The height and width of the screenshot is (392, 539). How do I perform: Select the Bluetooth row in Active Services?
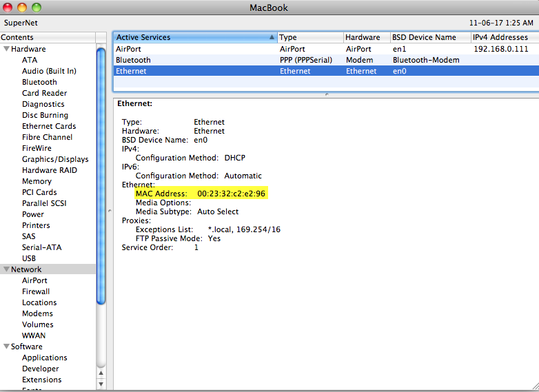point(326,60)
